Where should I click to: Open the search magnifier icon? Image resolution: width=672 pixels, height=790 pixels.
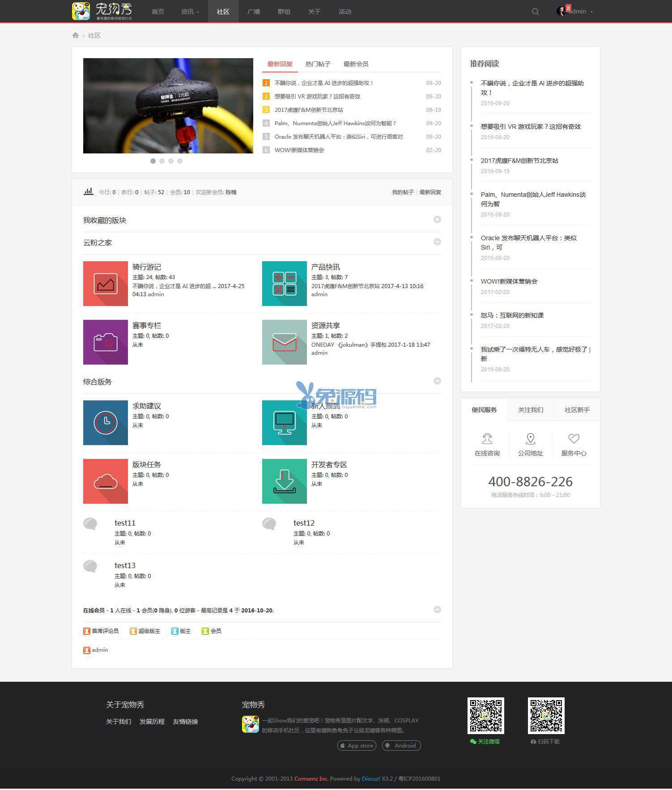pos(535,12)
